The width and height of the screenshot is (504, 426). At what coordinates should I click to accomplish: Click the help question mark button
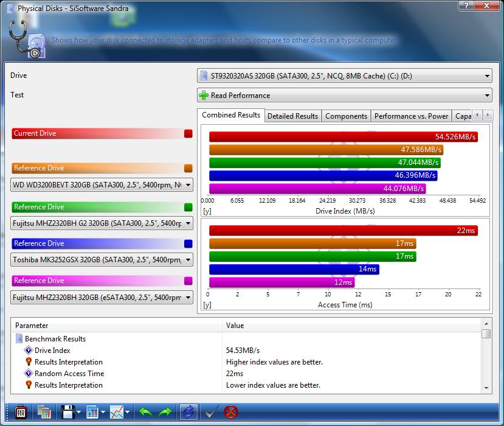[x=466, y=5]
